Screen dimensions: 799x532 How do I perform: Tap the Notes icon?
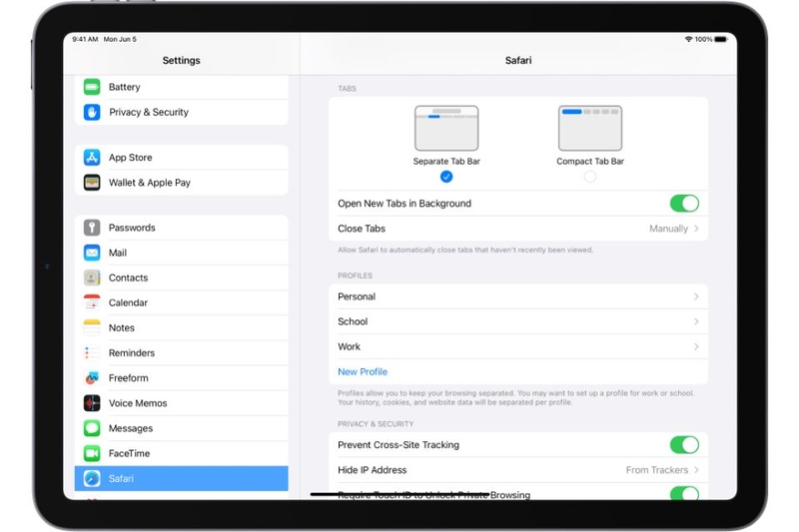click(x=92, y=327)
